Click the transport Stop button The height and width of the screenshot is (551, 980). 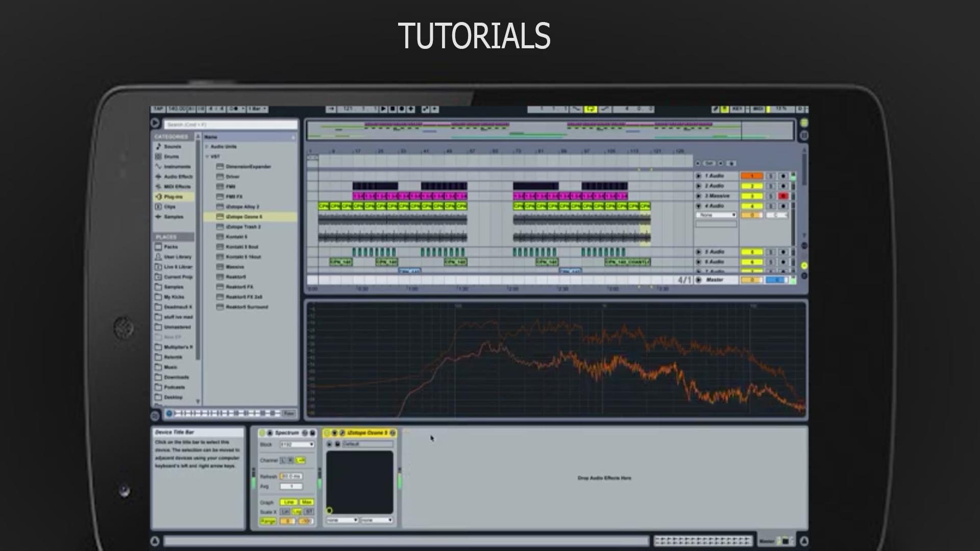point(393,109)
